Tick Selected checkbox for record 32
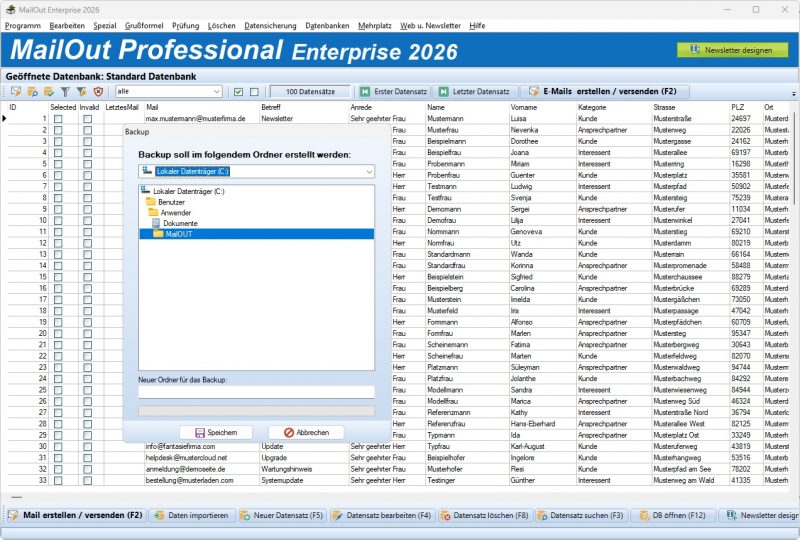The width and height of the screenshot is (800, 540). coord(58,469)
